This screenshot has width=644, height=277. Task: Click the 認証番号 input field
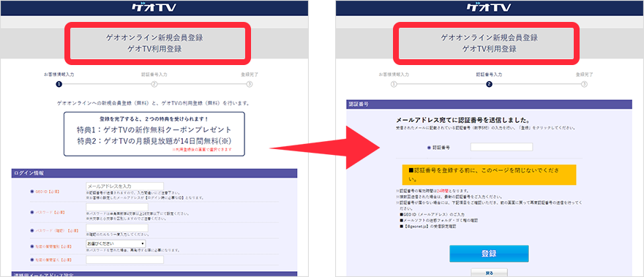(x=501, y=147)
